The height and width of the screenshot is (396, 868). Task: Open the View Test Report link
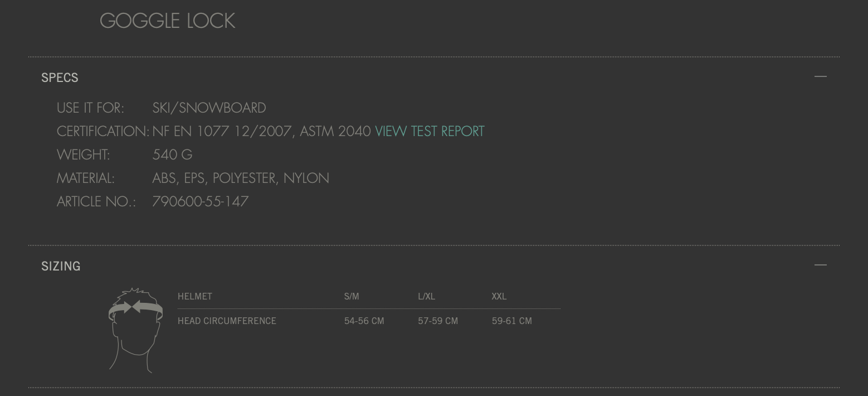click(x=430, y=131)
